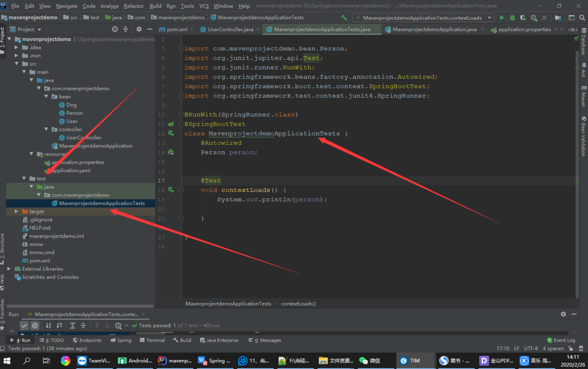Open the VCS menu
Viewport: 588px width, 369px height.
204,6
